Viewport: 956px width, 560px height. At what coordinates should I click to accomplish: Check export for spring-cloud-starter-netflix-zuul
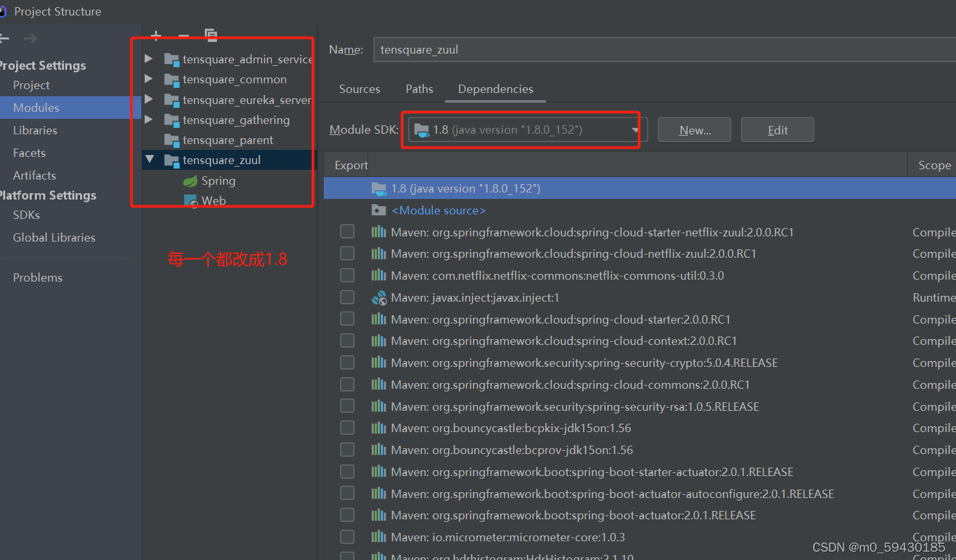click(x=347, y=232)
